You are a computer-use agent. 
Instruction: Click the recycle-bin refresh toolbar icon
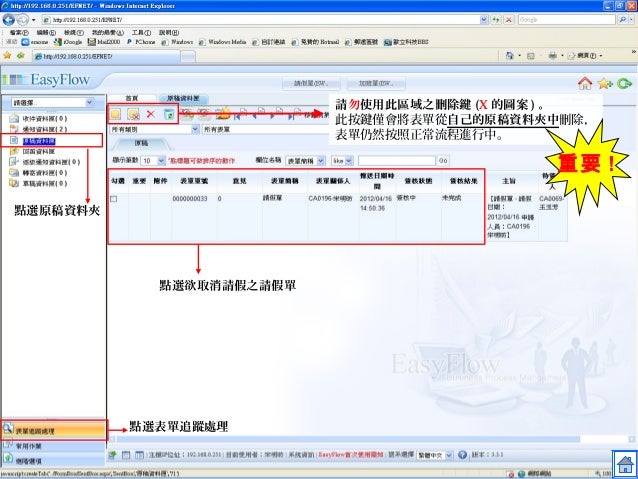click(x=169, y=114)
